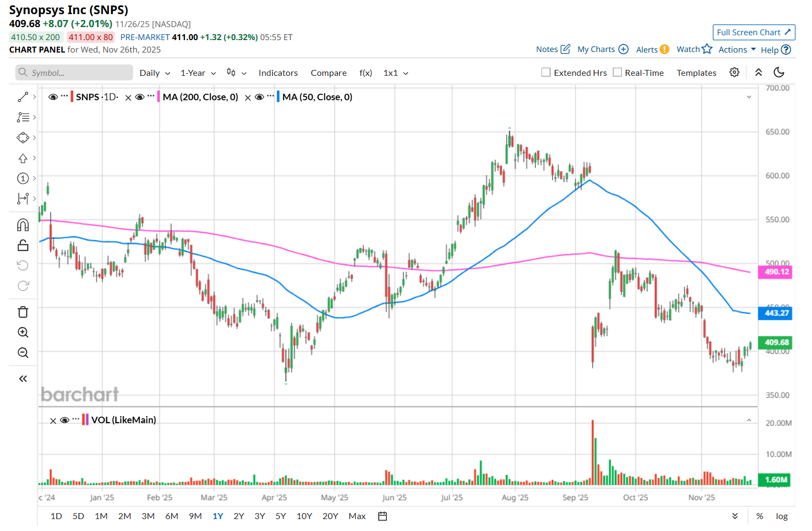
Task: Expand the main chart legend chevron
Action: (749, 97)
